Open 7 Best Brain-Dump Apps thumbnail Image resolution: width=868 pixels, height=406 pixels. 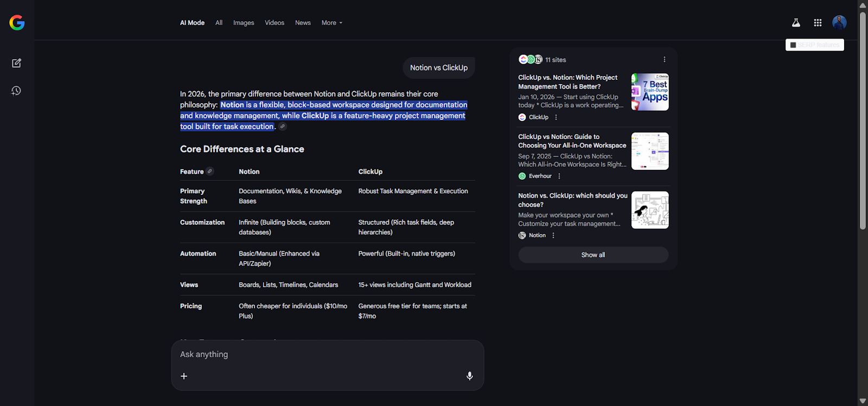pyautogui.click(x=650, y=92)
